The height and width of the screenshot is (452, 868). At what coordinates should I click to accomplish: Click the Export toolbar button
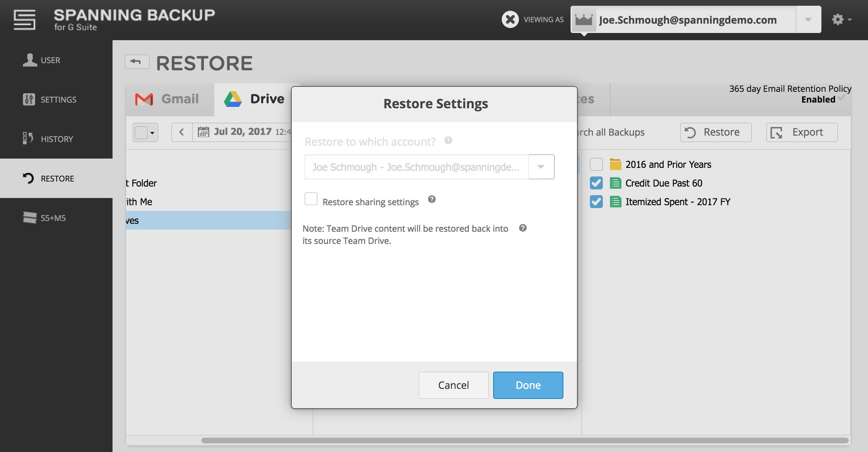pyautogui.click(x=802, y=132)
